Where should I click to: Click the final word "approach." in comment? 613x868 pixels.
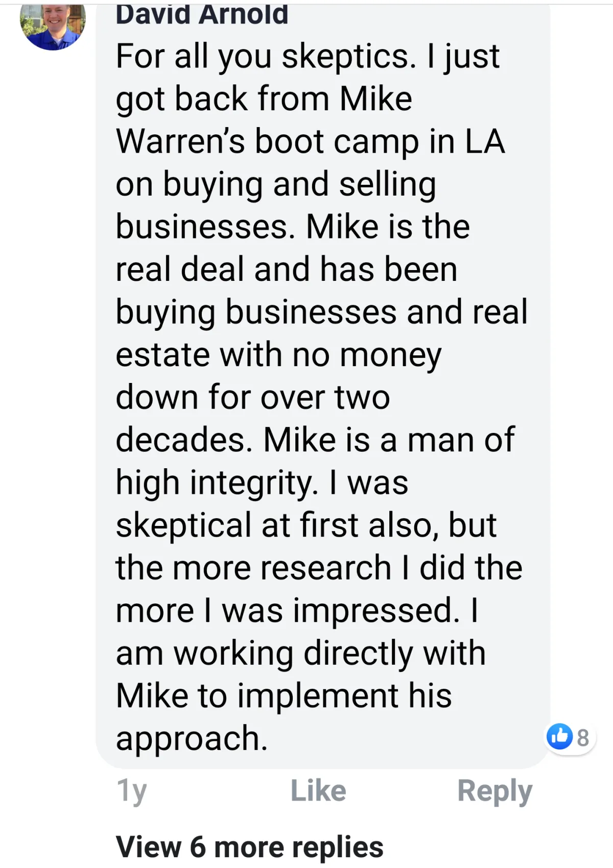pos(192,739)
